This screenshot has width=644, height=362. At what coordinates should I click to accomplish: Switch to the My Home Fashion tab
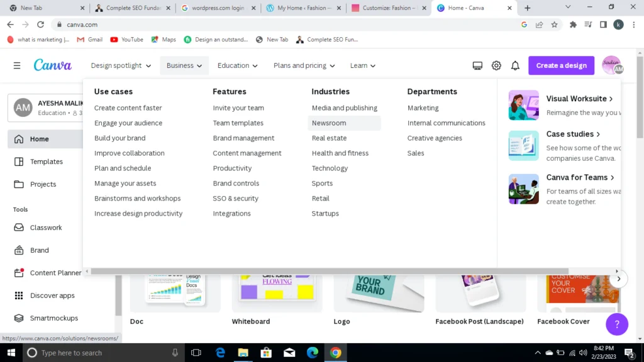(x=304, y=8)
